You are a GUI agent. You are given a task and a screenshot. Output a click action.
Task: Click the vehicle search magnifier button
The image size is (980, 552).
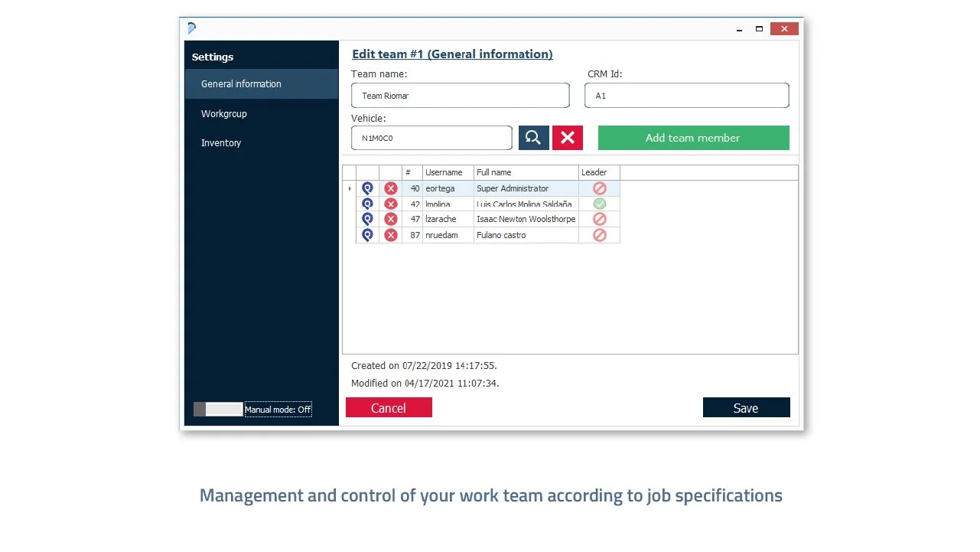[x=533, y=138]
